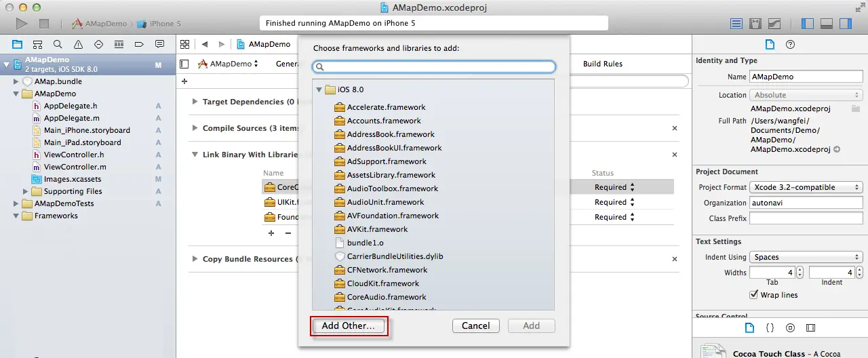Reveal project file via Full Path arrow
The image size is (868, 358).
tap(837, 149)
